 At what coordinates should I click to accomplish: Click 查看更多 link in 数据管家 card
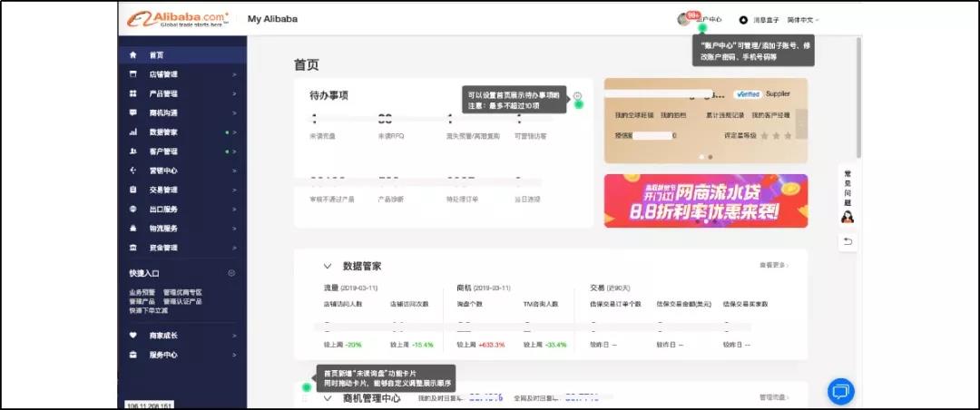click(x=774, y=266)
